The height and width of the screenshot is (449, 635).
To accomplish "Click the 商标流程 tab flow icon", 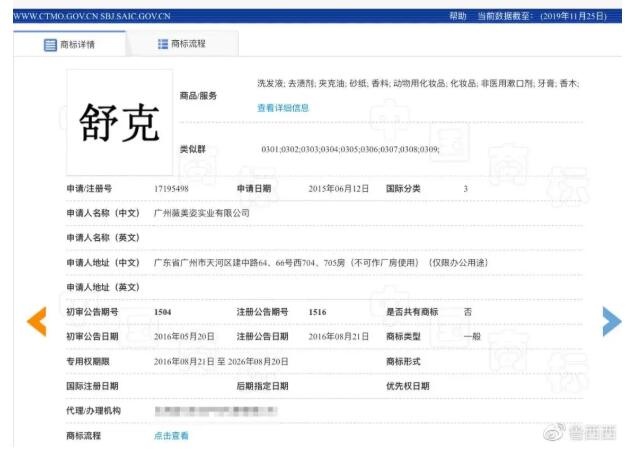I will (x=162, y=44).
